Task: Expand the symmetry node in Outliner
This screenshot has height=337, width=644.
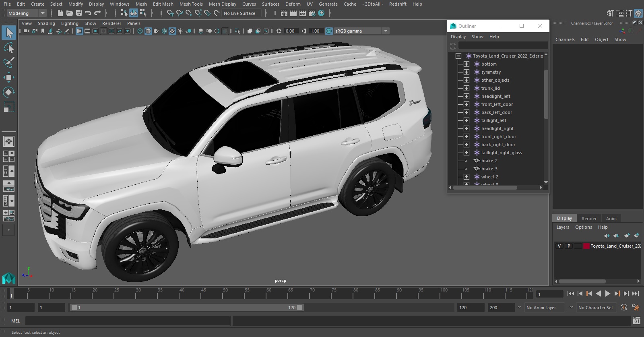Action: click(x=466, y=72)
